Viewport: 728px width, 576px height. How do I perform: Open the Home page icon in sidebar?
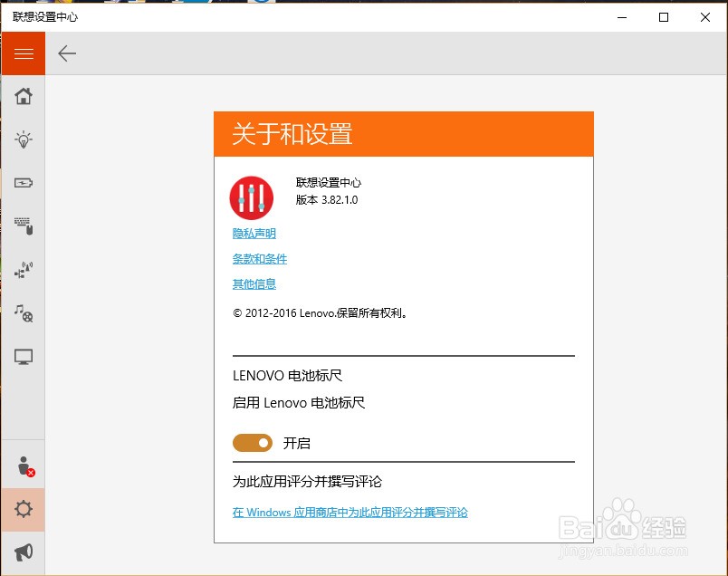[24, 96]
